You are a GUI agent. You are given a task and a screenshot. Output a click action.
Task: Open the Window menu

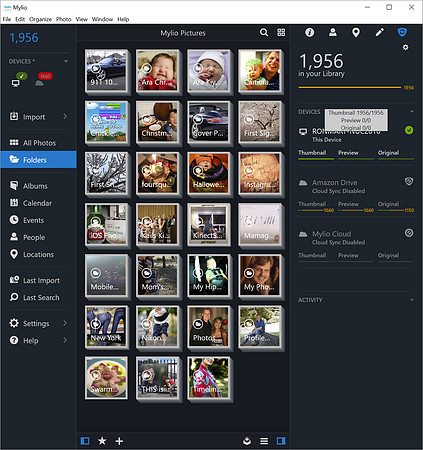[102, 19]
